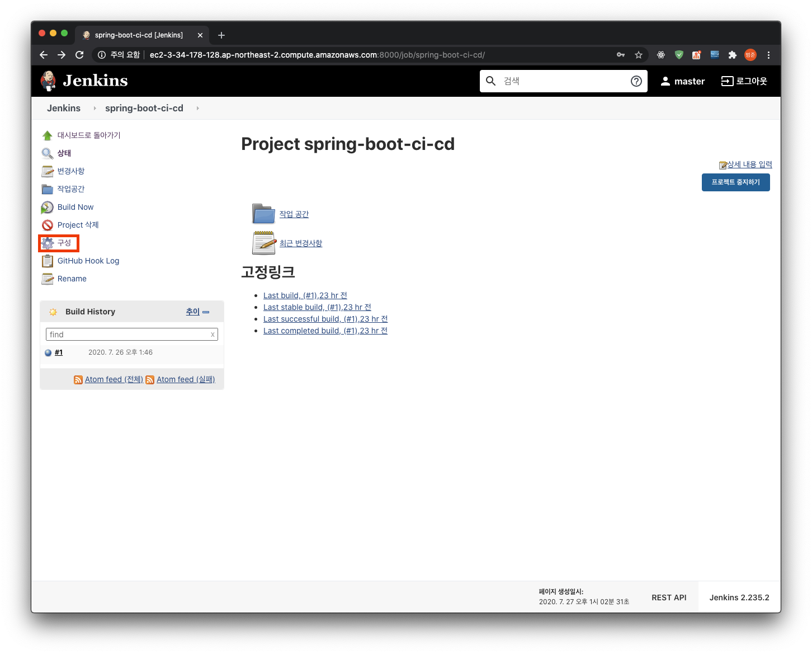The image size is (812, 654).
Task: Open the 변경사항 sidebar item
Action: [71, 171]
